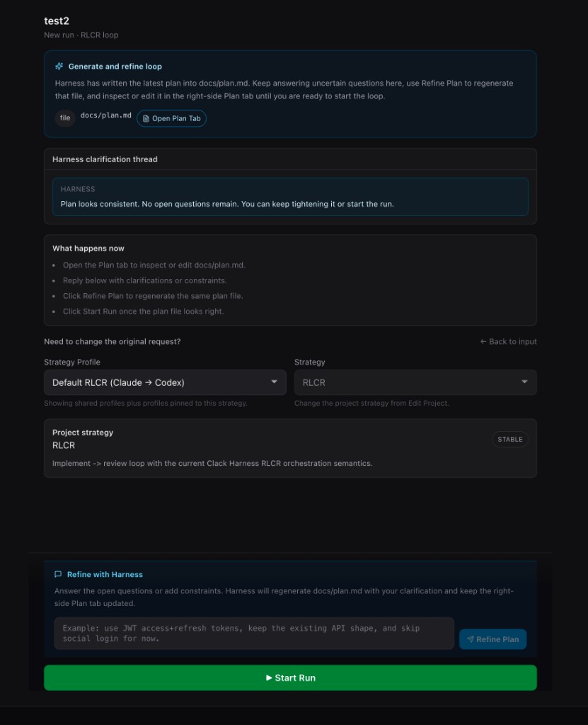Click the 'What happens now' heading

pyautogui.click(x=88, y=249)
